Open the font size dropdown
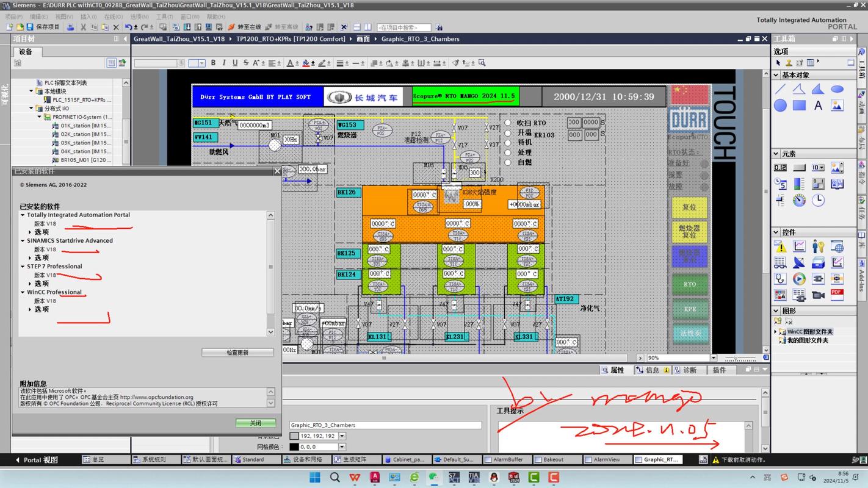 [202, 63]
